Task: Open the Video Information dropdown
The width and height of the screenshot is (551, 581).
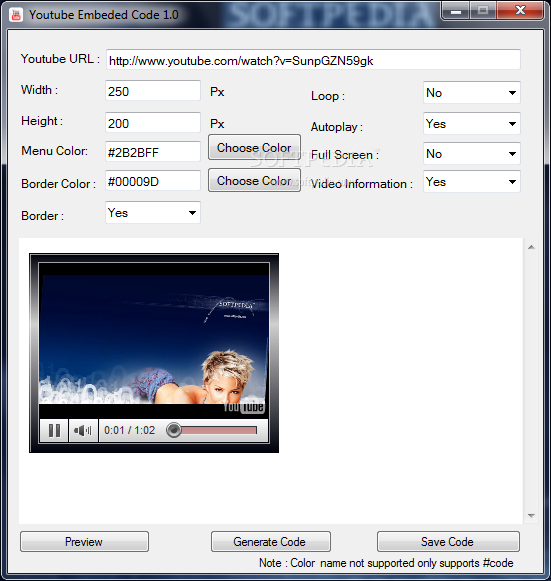Action: [x=472, y=182]
